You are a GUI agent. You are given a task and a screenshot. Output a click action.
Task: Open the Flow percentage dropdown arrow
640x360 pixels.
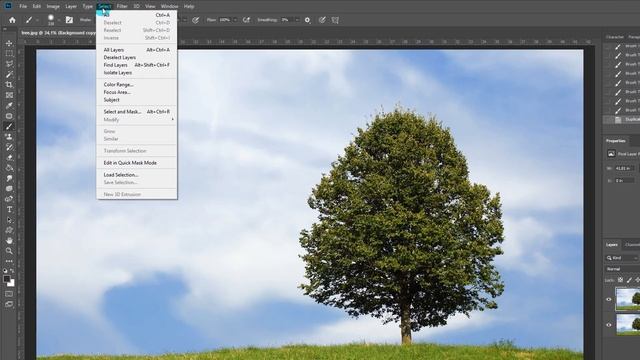point(235,20)
